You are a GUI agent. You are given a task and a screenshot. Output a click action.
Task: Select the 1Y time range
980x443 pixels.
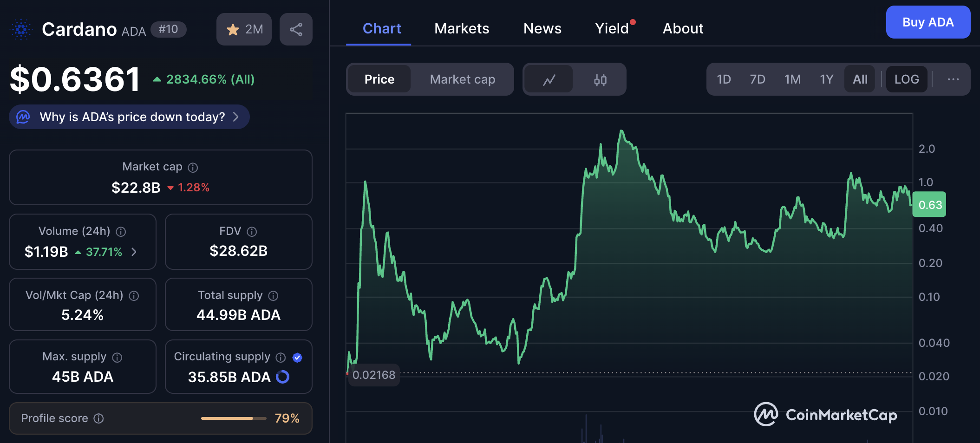(x=826, y=79)
